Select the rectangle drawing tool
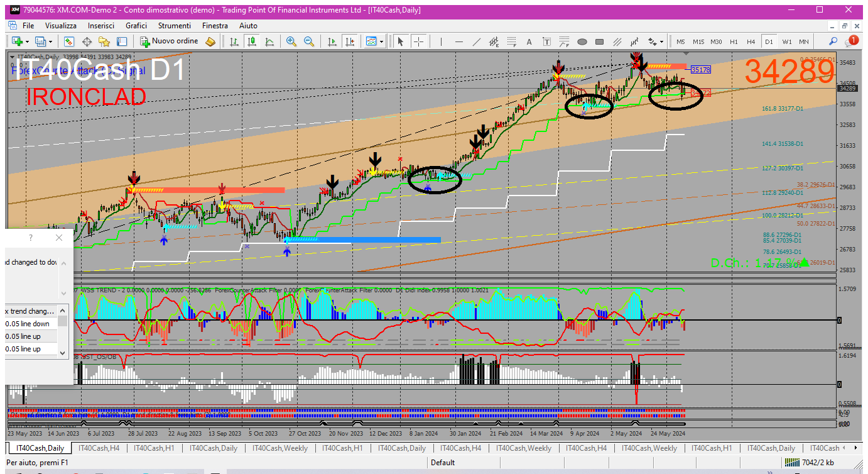Image resolution: width=868 pixels, height=474 pixels. [599, 41]
